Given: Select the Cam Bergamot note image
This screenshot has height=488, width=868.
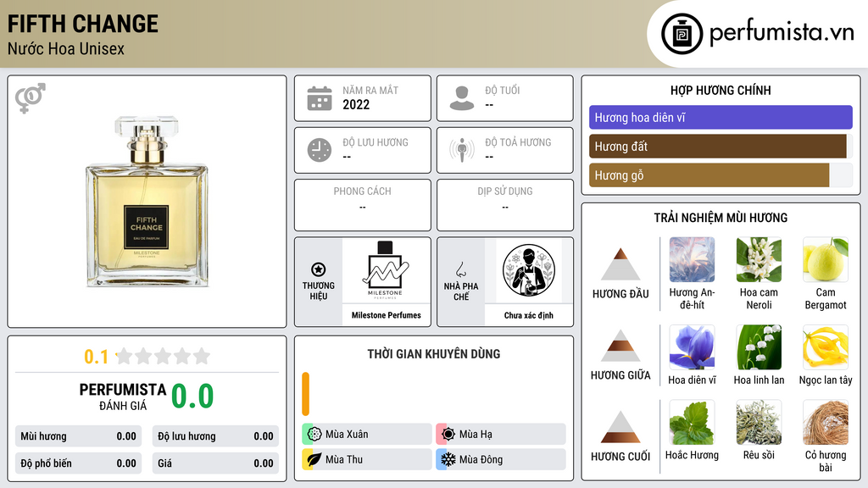Looking at the screenshot, I should coord(826,259).
